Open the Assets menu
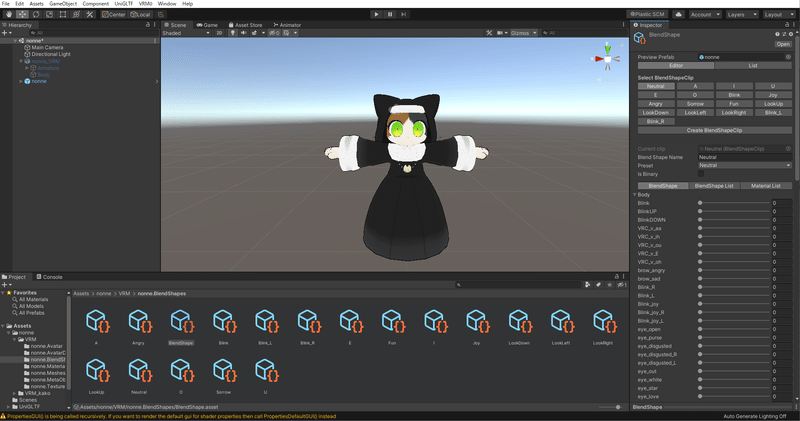The width and height of the screenshot is (800, 421). tap(36, 4)
